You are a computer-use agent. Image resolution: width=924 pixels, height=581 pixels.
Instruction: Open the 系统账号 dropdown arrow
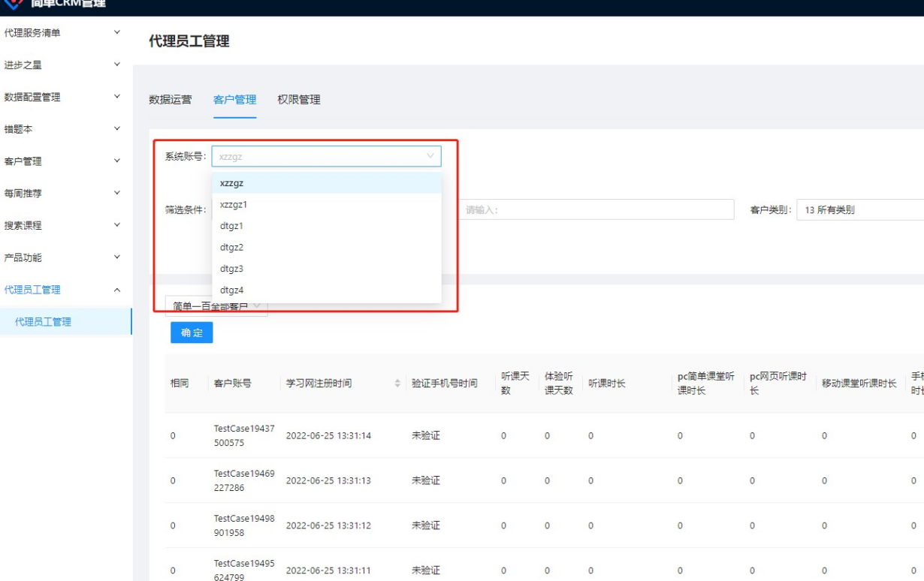pos(430,156)
